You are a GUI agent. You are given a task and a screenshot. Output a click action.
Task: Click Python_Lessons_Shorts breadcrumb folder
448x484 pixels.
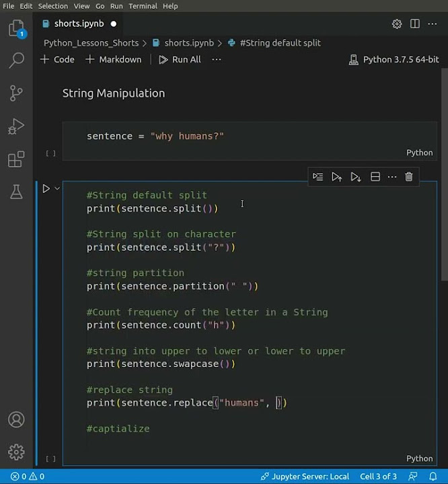91,43
